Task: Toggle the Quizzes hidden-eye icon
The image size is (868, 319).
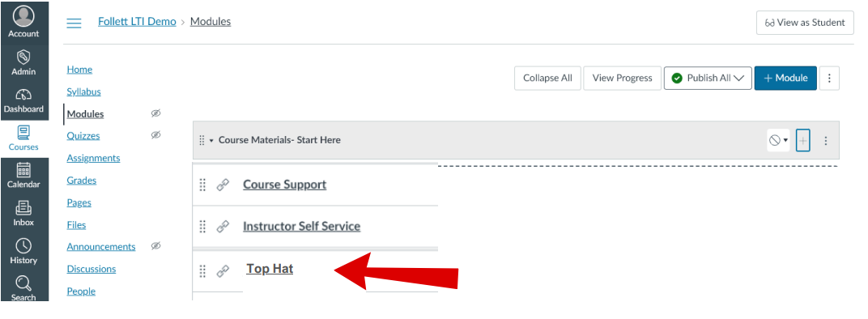Action: click(x=156, y=134)
